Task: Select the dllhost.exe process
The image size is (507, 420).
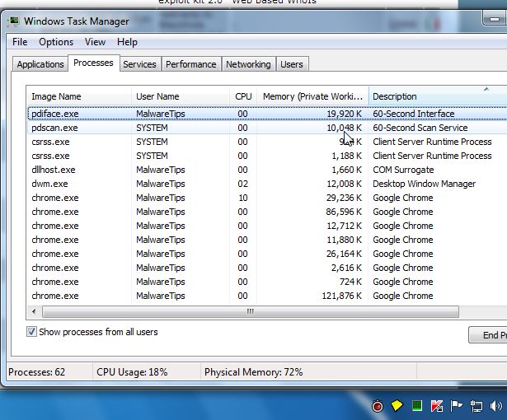Action: (267, 170)
